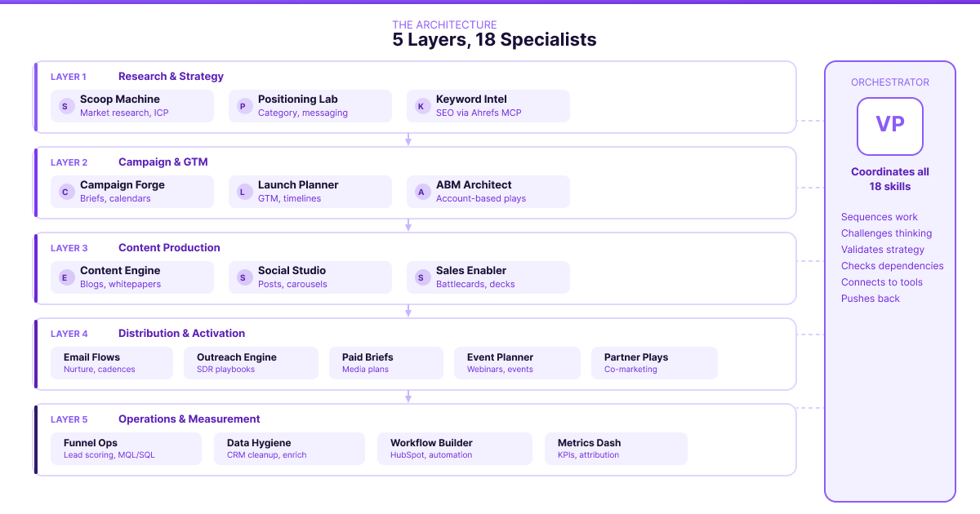The width and height of the screenshot is (980, 514).
Task: Select the Campaign Forge C icon
Action: coord(65,191)
